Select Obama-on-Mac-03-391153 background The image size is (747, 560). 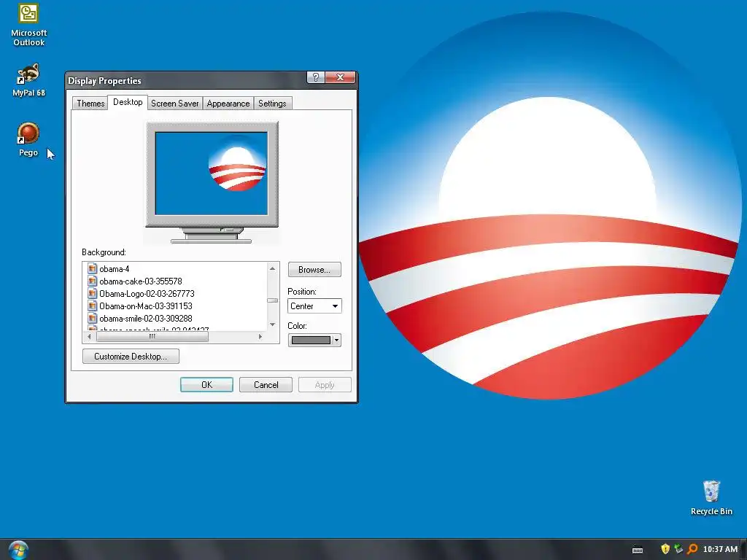tap(146, 306)
